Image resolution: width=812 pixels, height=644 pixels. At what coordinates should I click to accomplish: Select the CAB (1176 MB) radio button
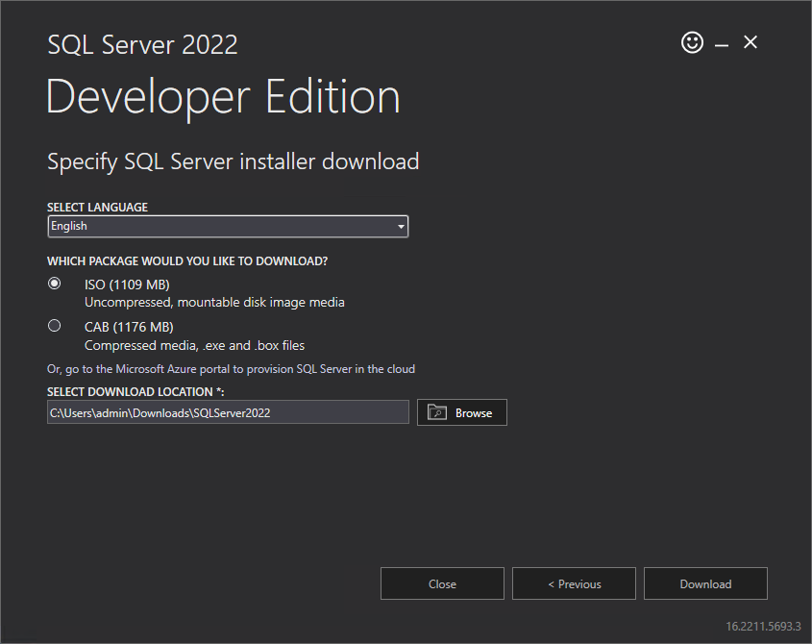(55, 326)
